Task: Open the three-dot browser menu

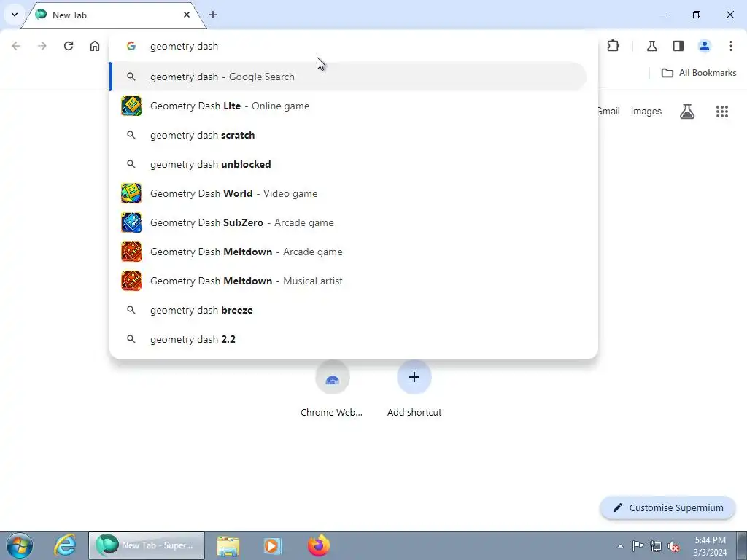Action: (x=731, y=46)
